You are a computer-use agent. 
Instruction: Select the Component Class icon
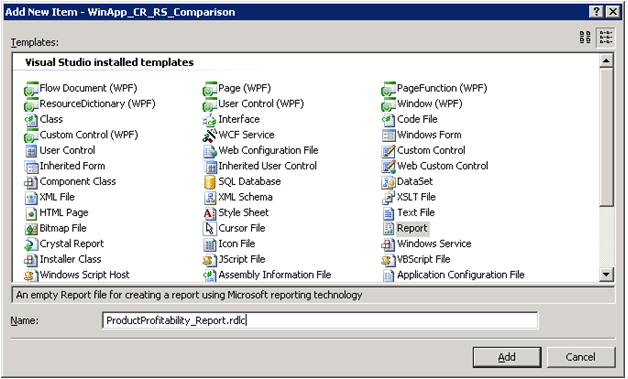(x=31, y=182)
